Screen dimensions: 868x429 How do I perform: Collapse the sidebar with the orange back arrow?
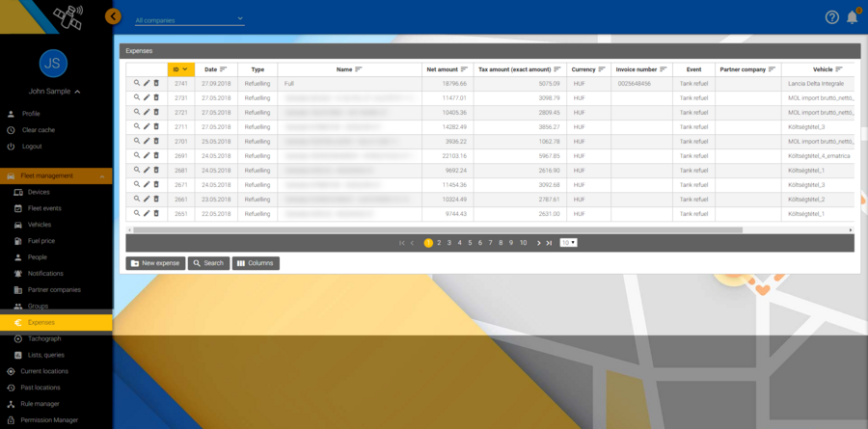pos(114,16)
